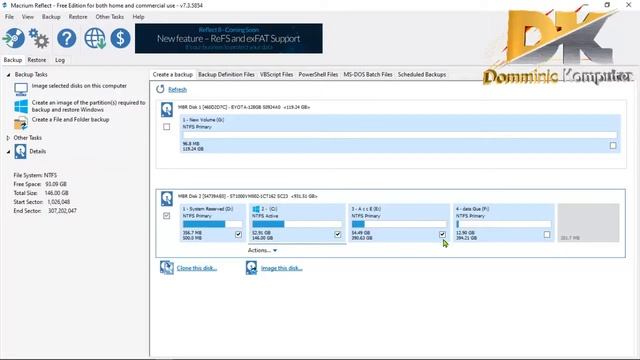Switch to the Log main tab
Screen dimensions: 640x360
coord(60,60)
